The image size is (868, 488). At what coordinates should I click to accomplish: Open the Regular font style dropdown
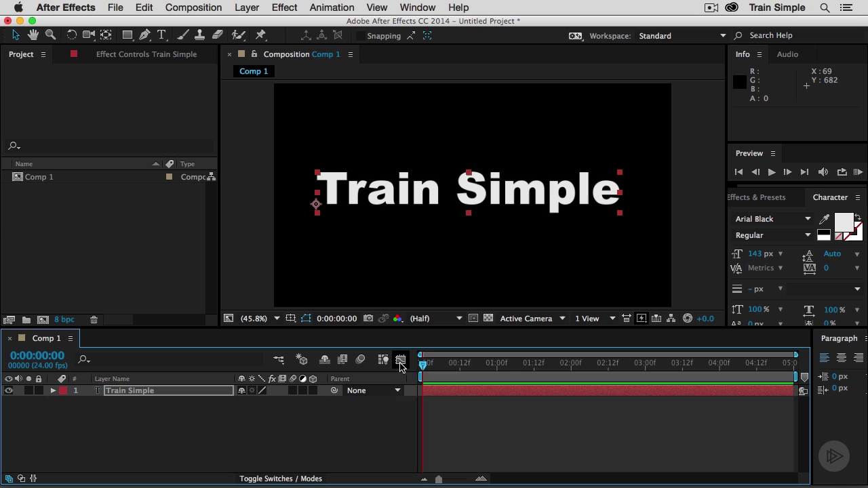click(773, 235)
